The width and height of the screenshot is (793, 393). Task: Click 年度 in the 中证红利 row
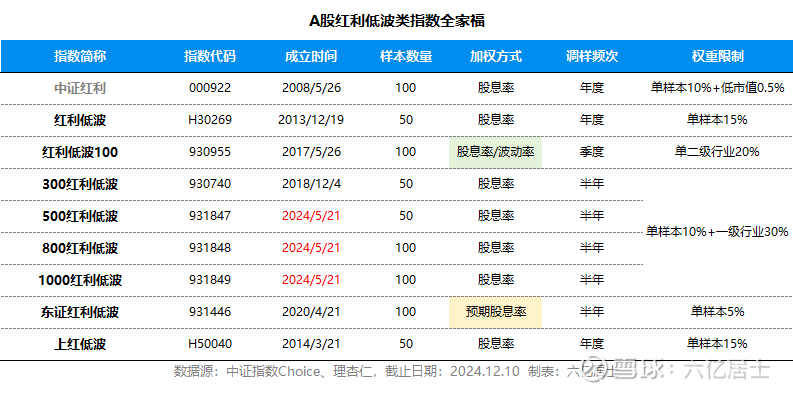pyautogui.click(x=592, y=88)
